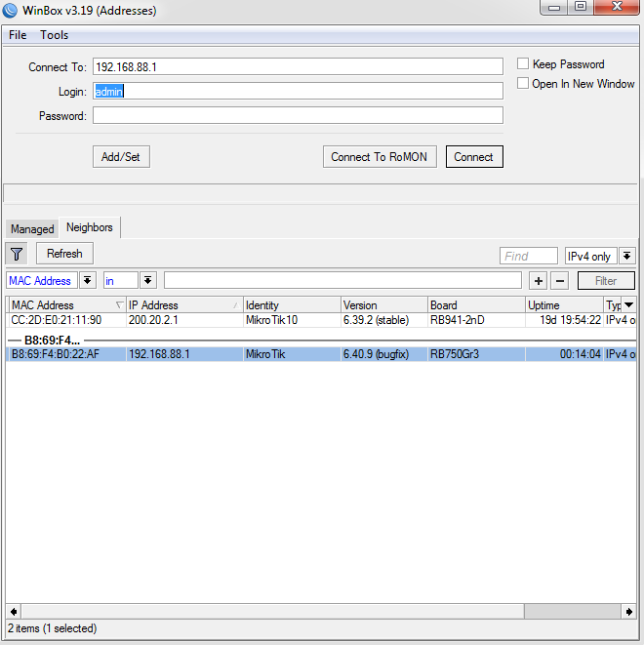The image size is (644, 645).
Task: Click the filter value text field
Action: pos(342,281)
